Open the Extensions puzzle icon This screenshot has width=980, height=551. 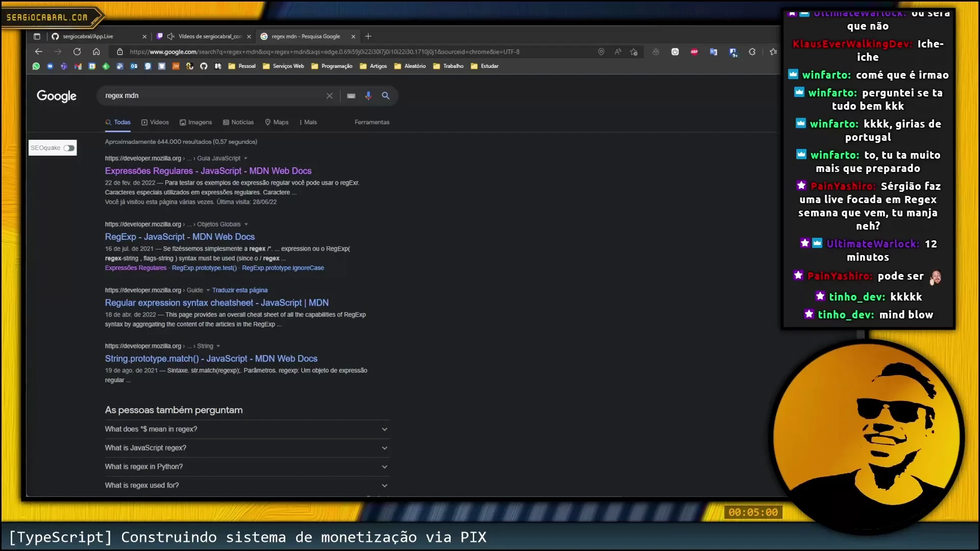(x=752, y=52)
